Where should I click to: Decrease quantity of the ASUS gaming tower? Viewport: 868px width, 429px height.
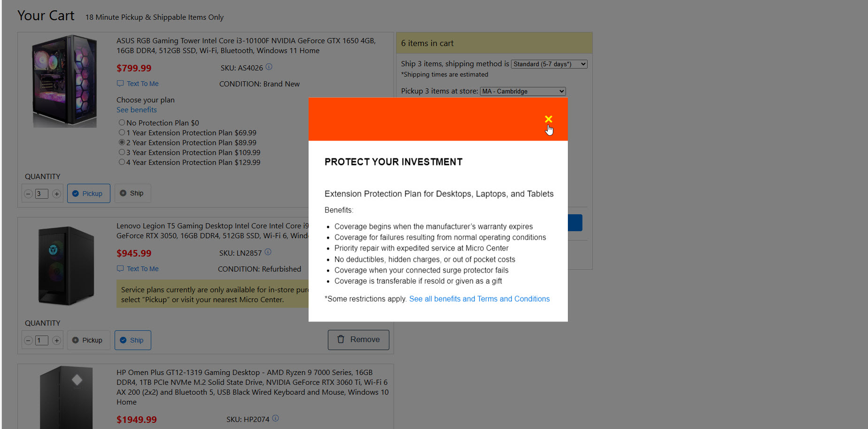(28, 194)
